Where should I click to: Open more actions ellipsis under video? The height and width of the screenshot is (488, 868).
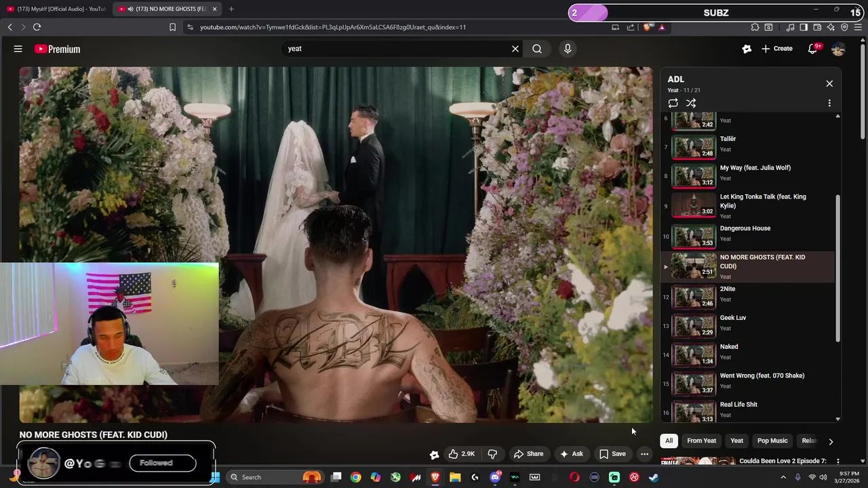[x=645, y=453]
